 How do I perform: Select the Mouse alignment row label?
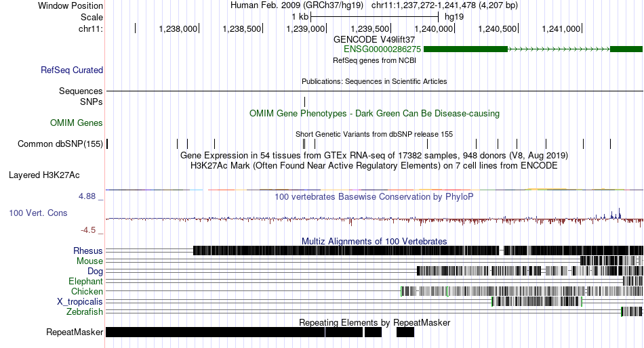(x=89, y=261)
